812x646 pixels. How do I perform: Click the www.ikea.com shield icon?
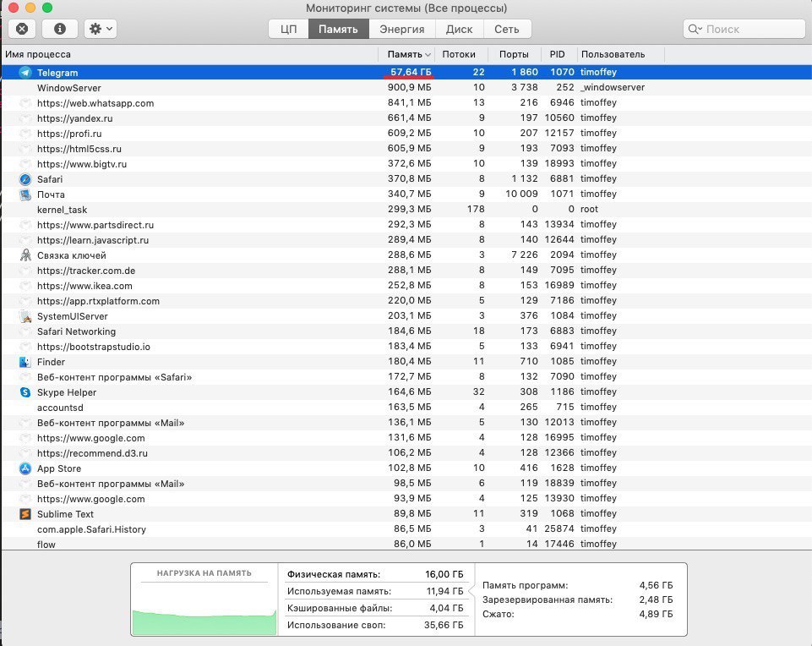click(25, 286)
